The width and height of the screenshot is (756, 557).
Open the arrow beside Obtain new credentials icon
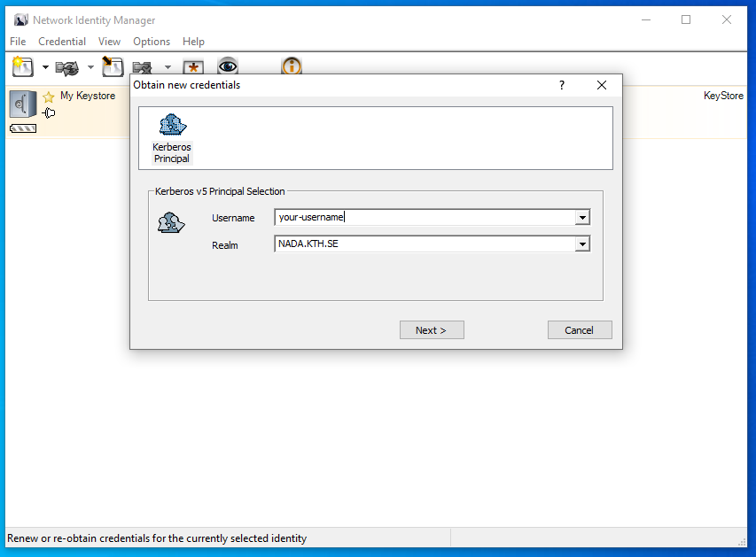[x=45, y=67]
